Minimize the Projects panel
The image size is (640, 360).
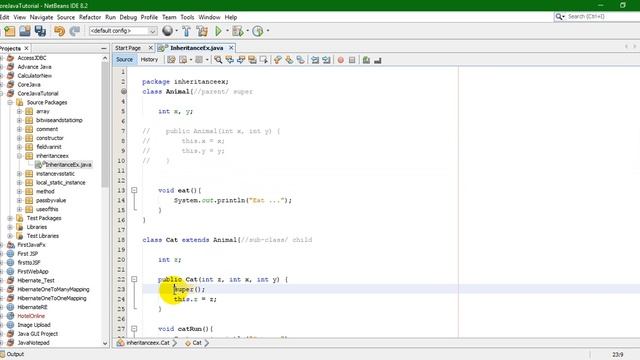pyautogui.click(x=104, y=48)
